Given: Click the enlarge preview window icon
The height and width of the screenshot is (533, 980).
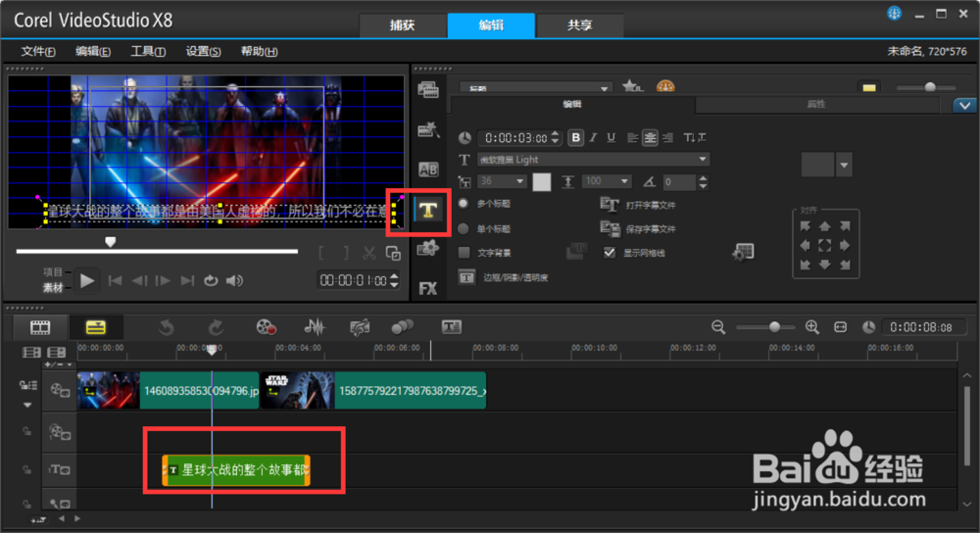Looking at the screenshot, I should pos(393,253).
